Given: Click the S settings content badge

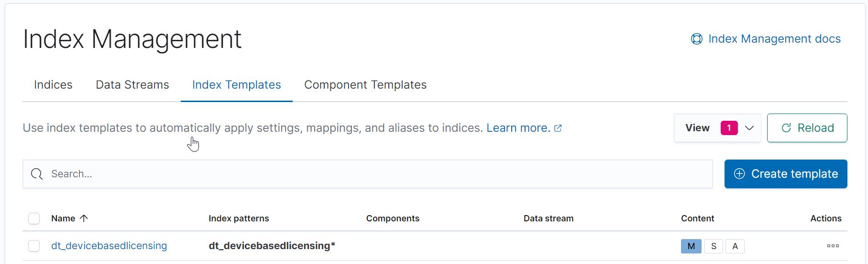Looking at the screenshot, I should (714, 246).
